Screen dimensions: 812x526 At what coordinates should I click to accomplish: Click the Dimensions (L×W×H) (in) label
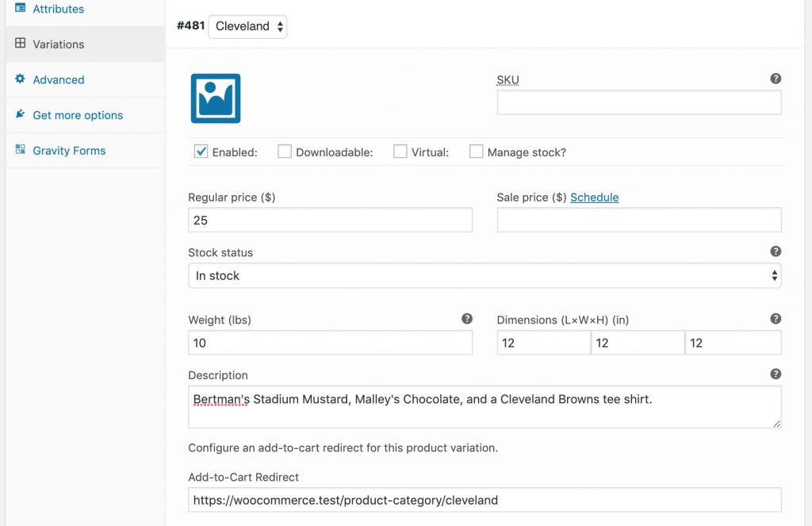563,320
